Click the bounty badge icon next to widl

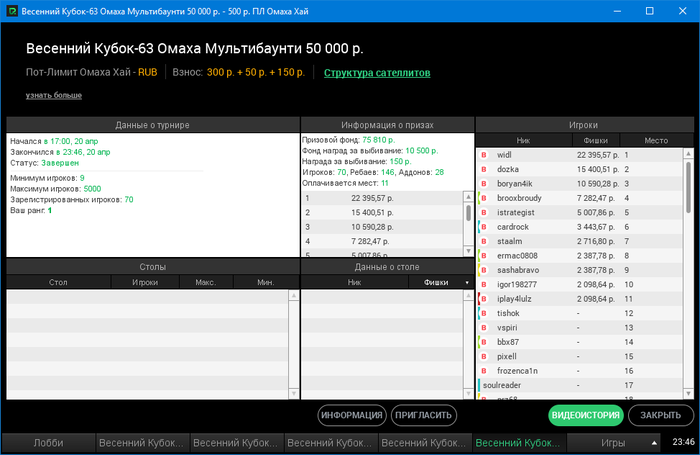click(483, 155)
